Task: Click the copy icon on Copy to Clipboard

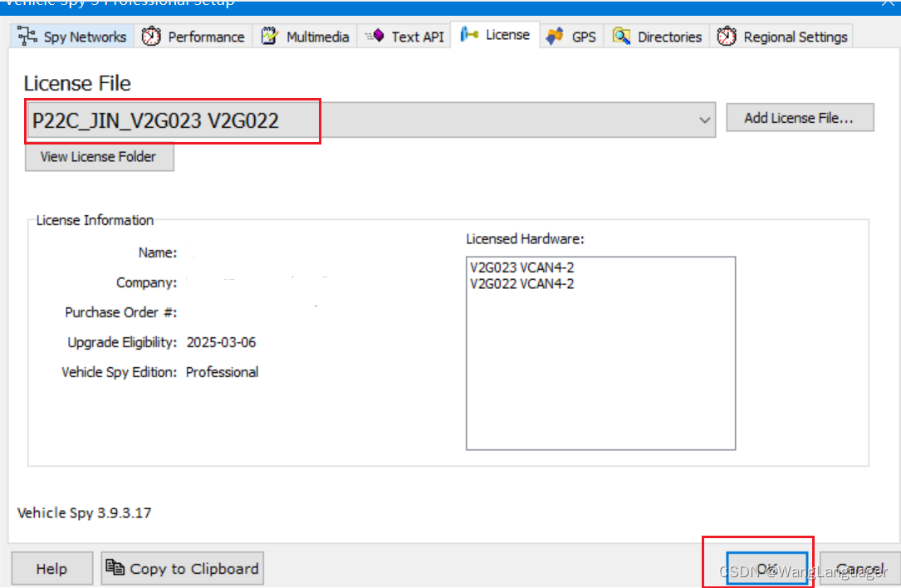Action: click(x=115, y=567)
